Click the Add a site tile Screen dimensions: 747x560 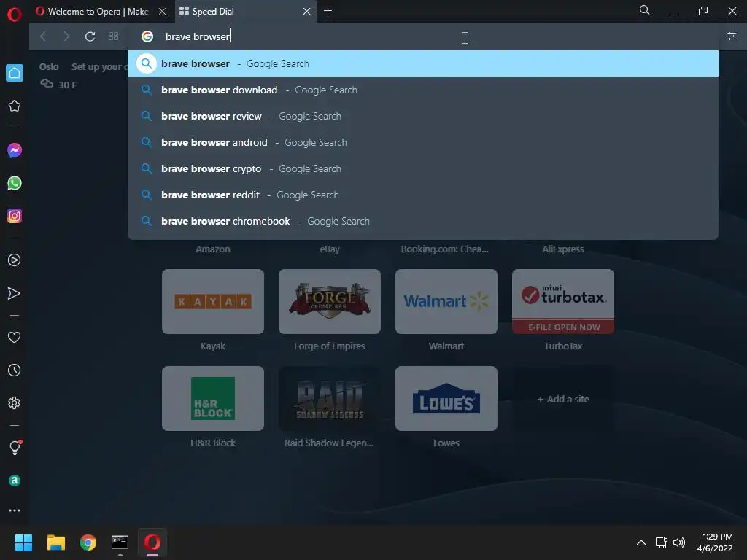coord(563,399)
